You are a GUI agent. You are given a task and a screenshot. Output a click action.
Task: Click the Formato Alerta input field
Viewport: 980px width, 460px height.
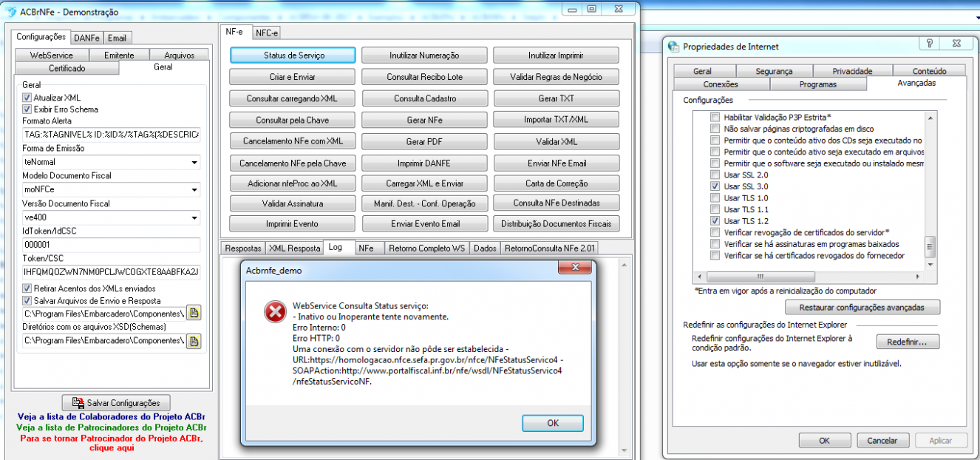point(111,135)
